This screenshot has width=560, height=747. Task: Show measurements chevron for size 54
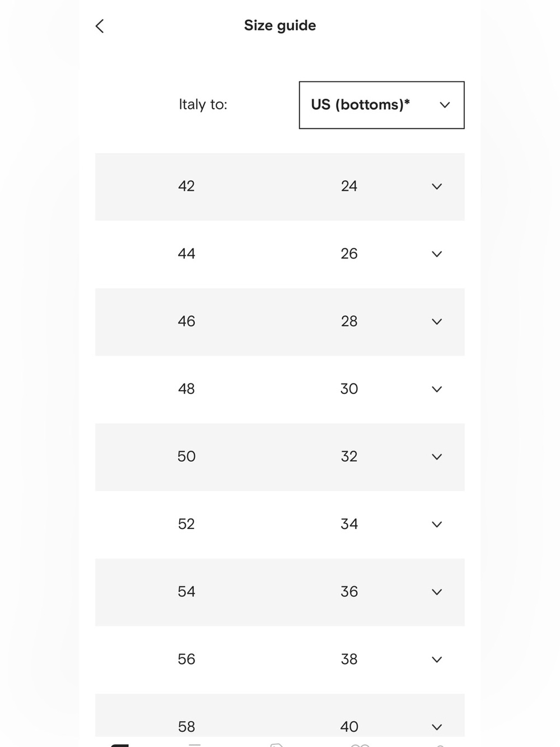(x=437, y=592)
